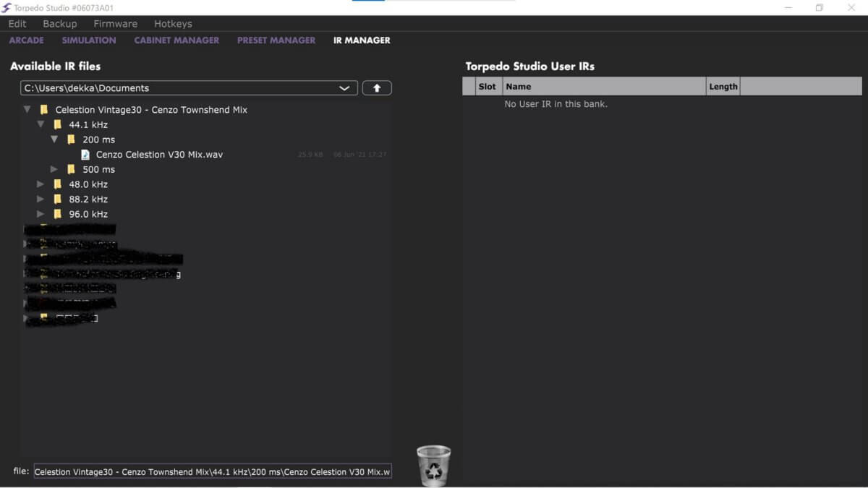
Task: Select the 88.2 kHz folder label
Action: (88, 199)
